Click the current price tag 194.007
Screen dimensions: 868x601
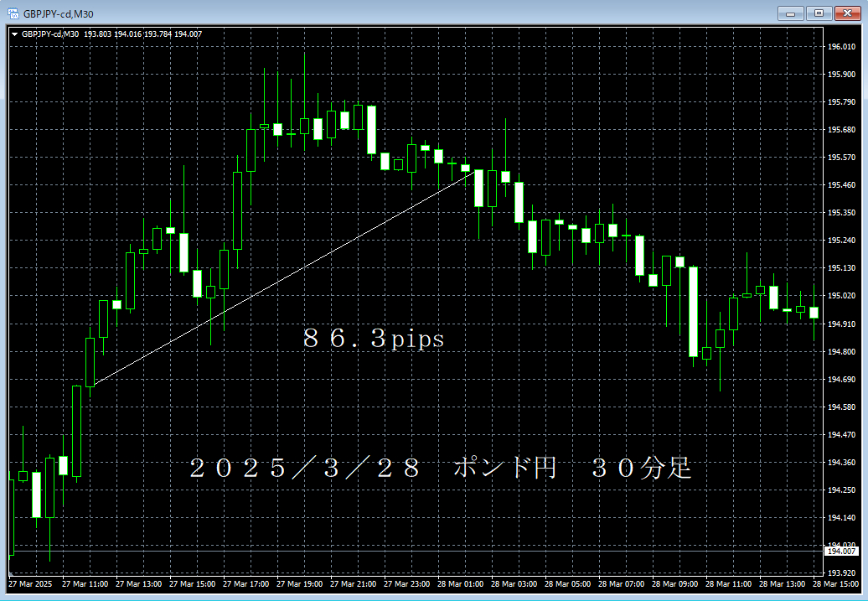[x=840, y=552]
